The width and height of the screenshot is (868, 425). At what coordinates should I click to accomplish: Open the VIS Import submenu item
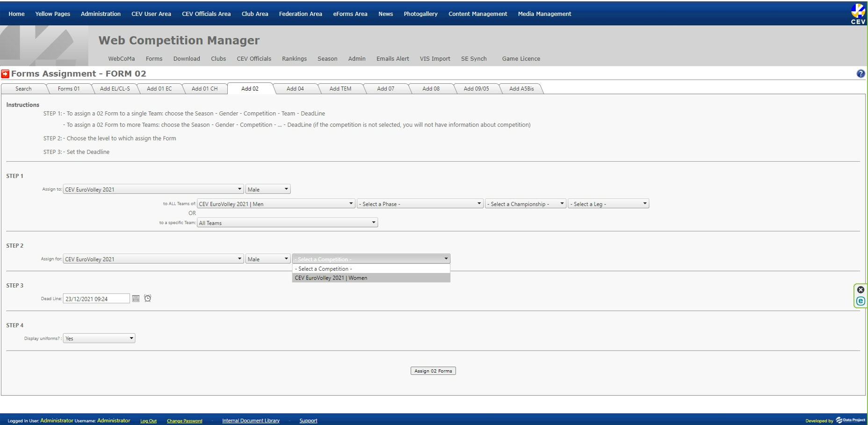coord(435,59)
